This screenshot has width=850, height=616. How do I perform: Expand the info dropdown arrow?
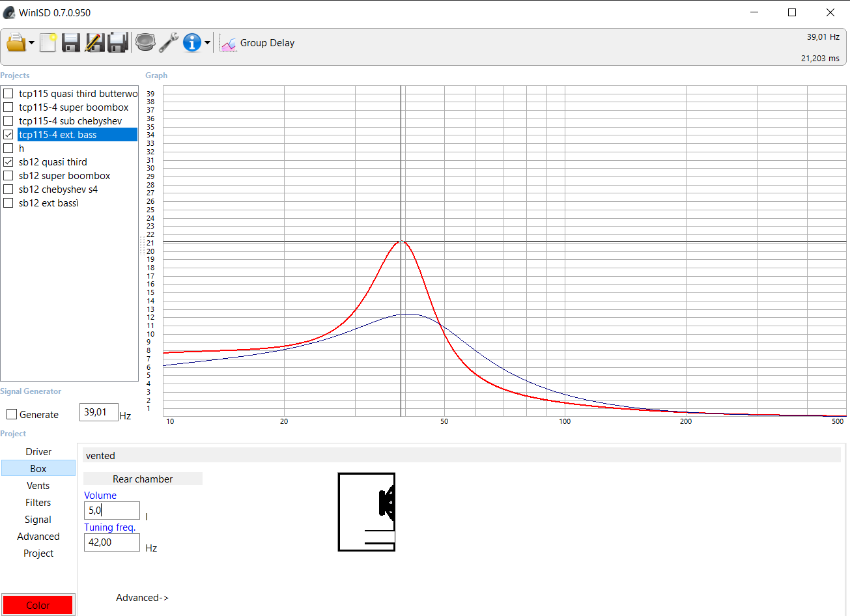207,44
